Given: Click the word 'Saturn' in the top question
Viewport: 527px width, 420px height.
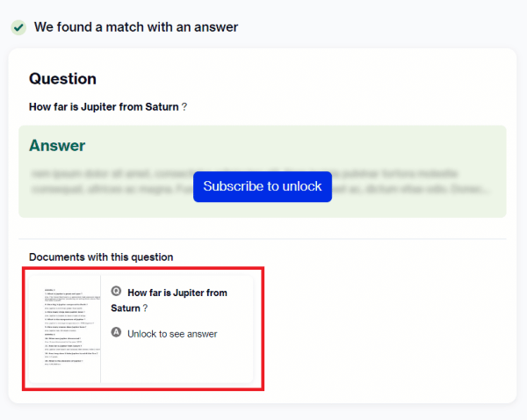Looking at the screenshot, I should 162,107.
